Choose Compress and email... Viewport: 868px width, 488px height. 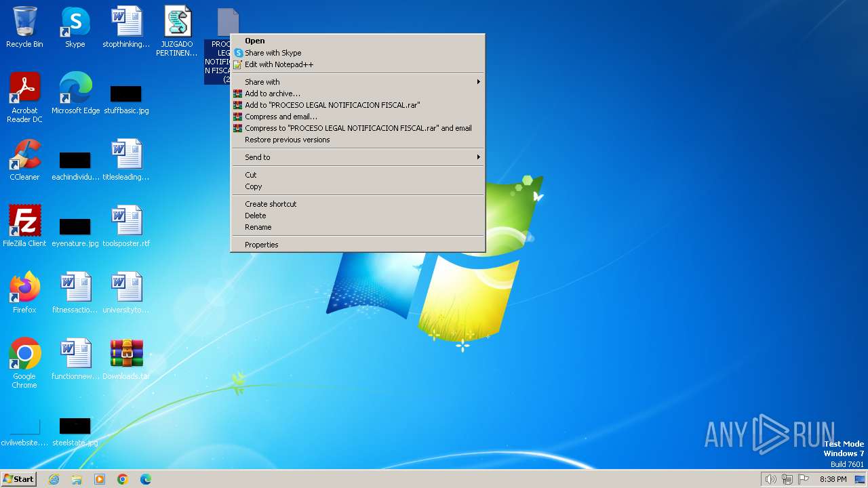(x=358, y=117)
